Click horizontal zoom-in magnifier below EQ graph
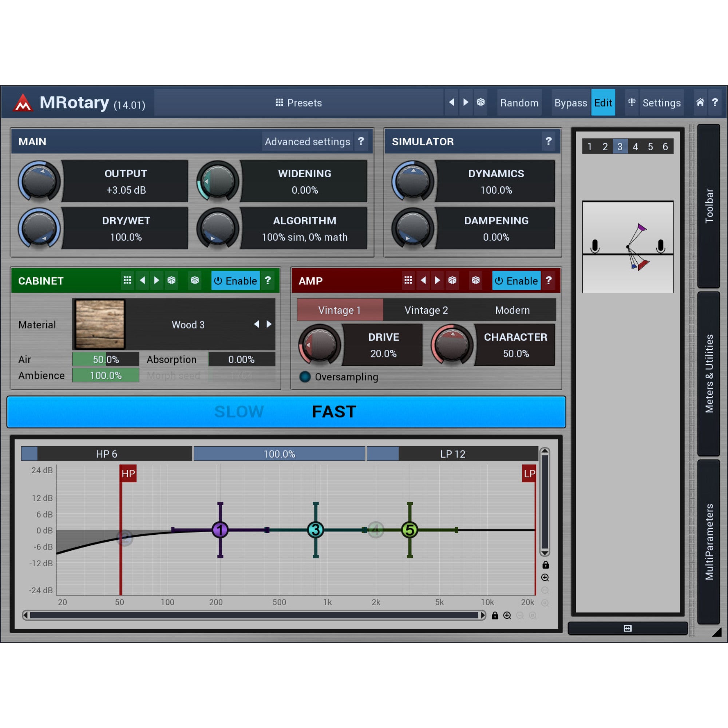Viewport: 728px width, 728px height. click(507, 615)
